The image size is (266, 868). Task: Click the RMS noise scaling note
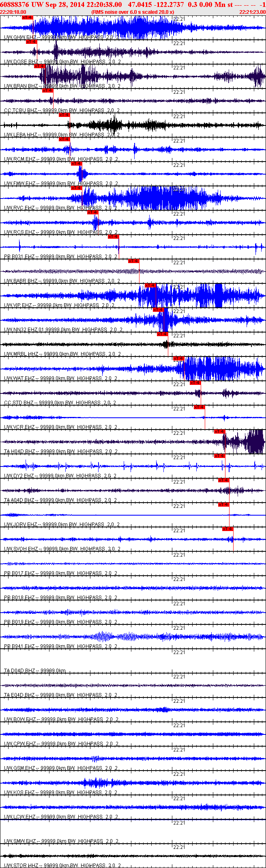click(x=133, y=12)
